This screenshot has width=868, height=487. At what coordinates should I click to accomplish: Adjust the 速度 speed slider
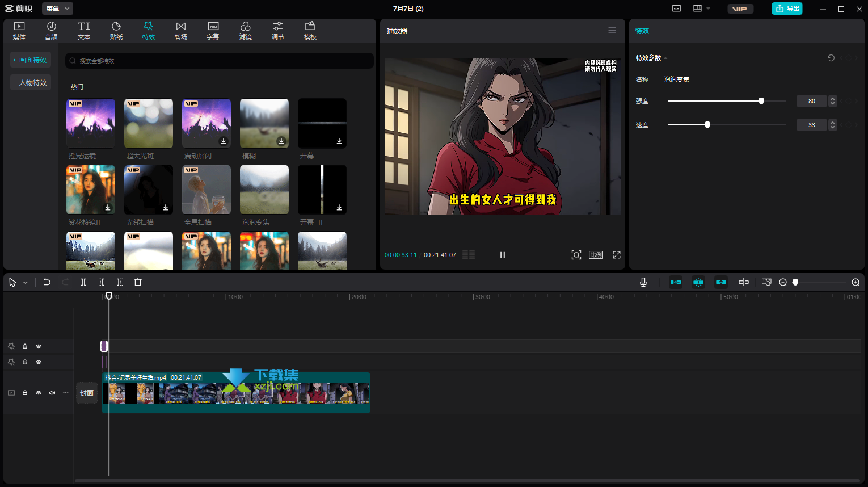point(727,125)
